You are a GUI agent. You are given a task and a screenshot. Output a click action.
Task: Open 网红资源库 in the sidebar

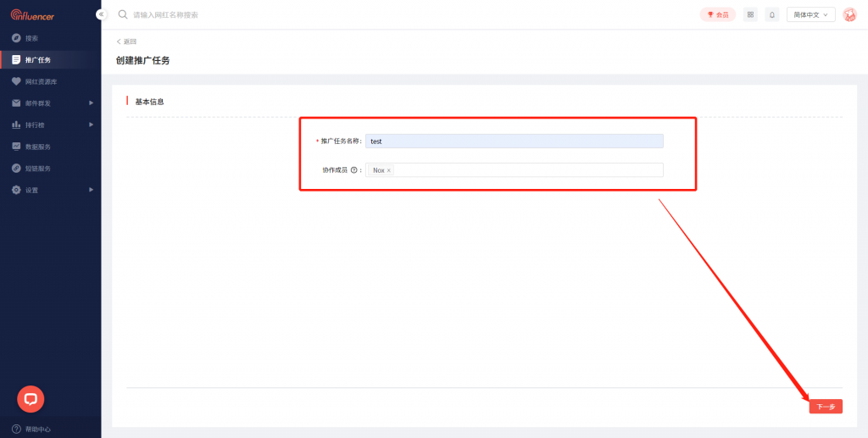[41, 81]
